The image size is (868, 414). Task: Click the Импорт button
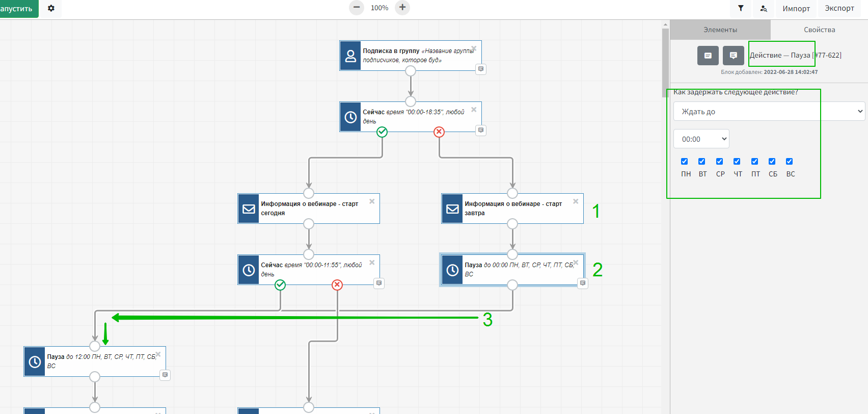[x=796, y=9]
